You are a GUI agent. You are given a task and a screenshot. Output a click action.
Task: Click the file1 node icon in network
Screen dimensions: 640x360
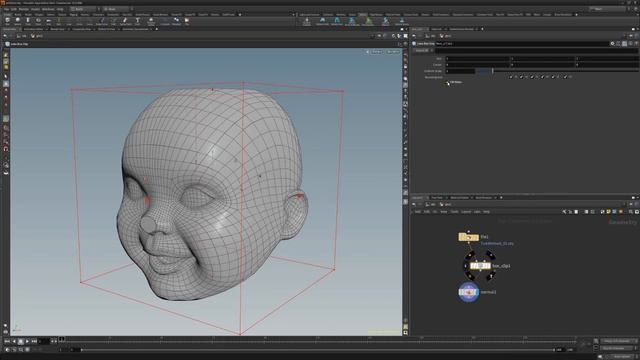tap(469, 237)
